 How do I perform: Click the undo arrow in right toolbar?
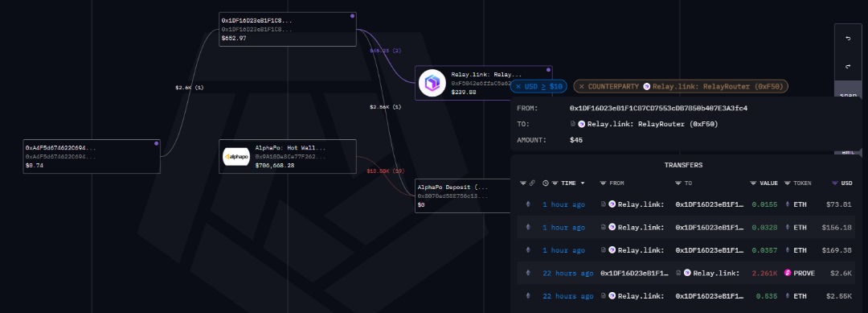pyautogui.click(x=848, y=39)
